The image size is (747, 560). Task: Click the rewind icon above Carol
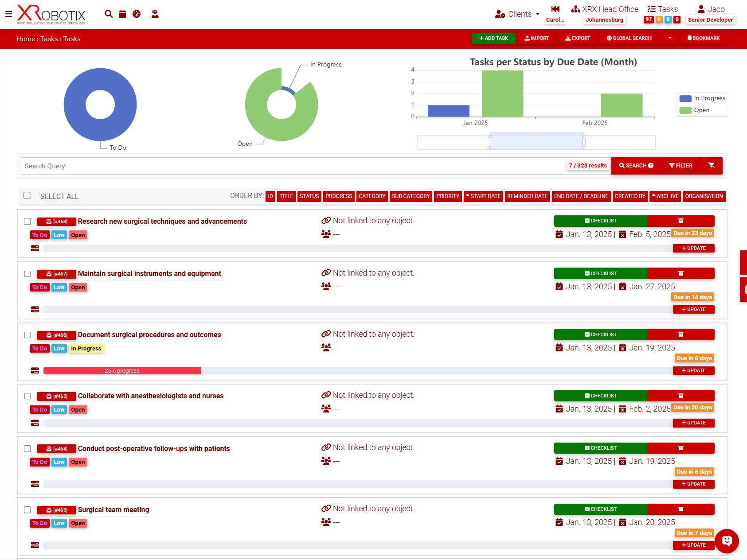click(555, 9)
